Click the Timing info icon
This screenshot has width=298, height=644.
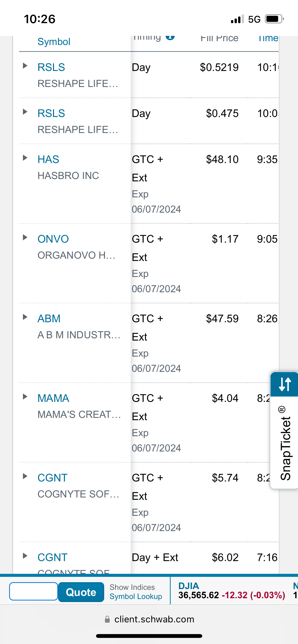click(170, 37)
